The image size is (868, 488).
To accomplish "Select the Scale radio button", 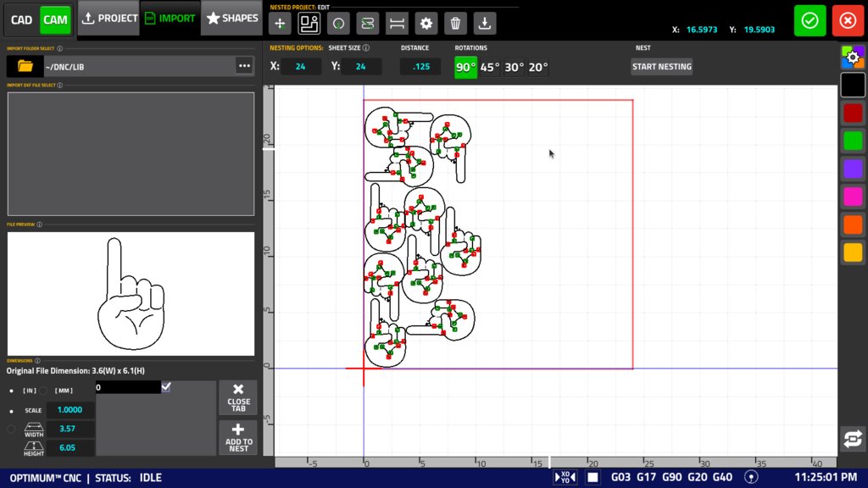I will (x=12, y=411).
